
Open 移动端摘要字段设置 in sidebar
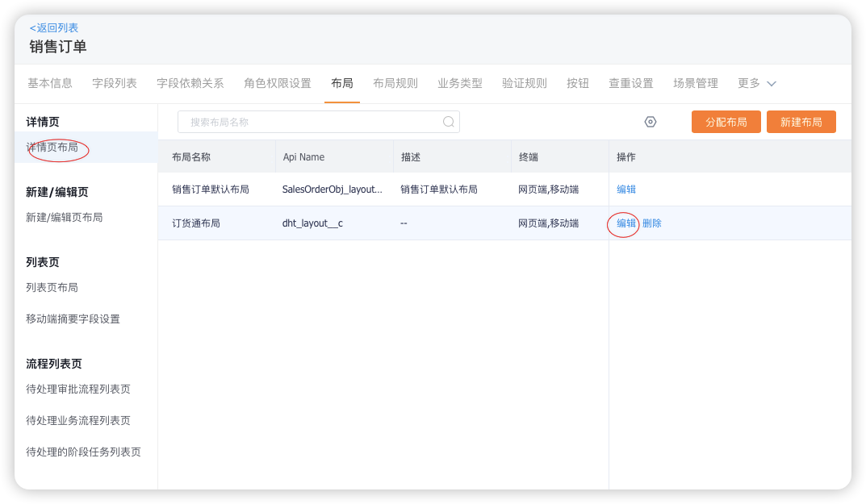click(x=73, y=319)
